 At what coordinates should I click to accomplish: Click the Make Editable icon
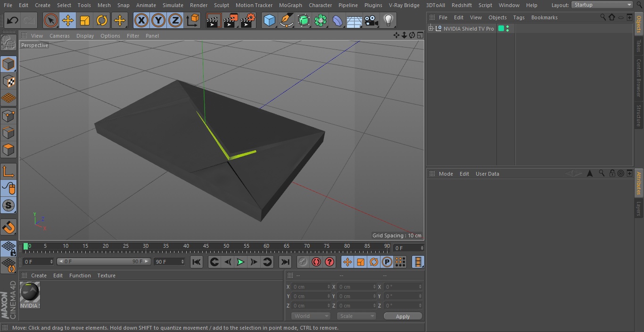[8, 43]
